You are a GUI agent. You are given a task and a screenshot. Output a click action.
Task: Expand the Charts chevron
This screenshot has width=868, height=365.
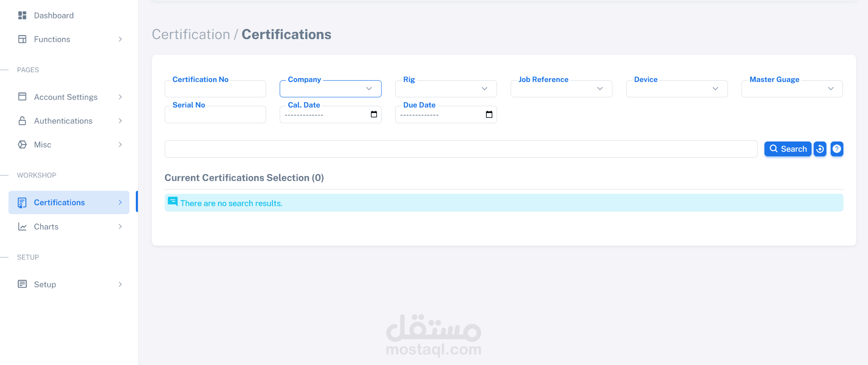(x=121, y=226)
